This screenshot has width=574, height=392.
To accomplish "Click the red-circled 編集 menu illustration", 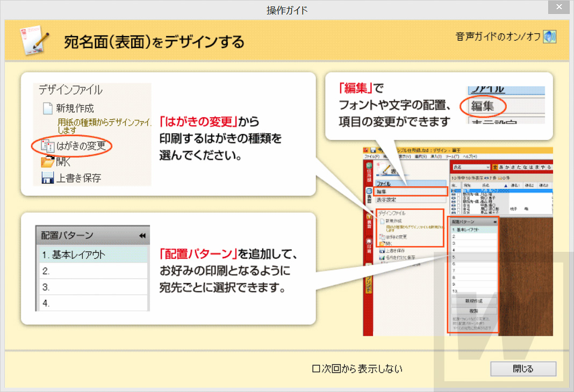I will tap(483, 106).
